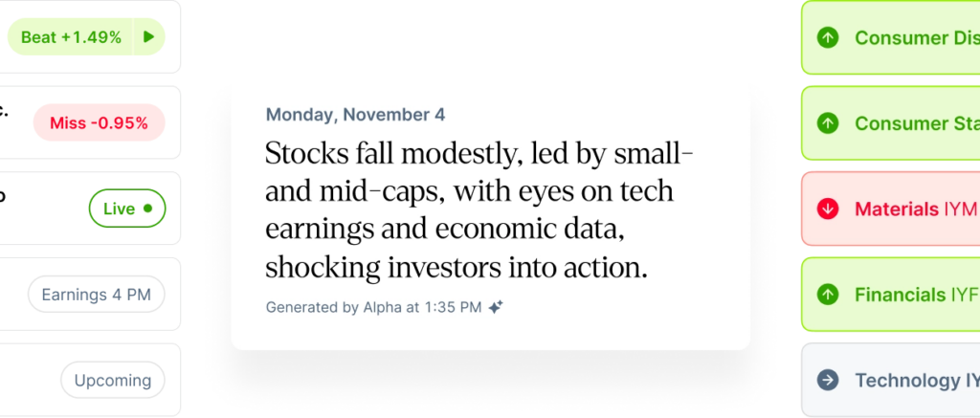Click the red down-arrow Materials icon
Viewport: 980px width, 418px height.
click(x=828, y=209)
